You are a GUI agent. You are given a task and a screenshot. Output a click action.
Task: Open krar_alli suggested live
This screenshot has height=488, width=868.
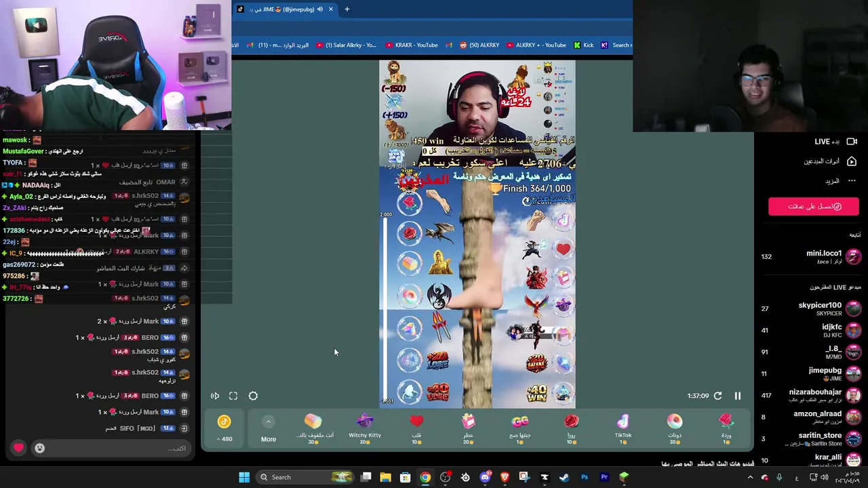click(x=810, y=460)
